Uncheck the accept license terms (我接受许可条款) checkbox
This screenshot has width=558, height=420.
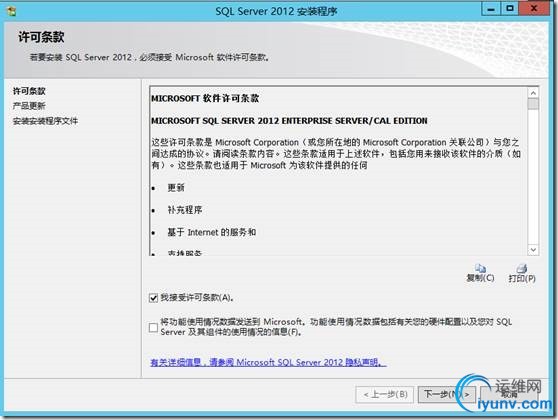pos(153,298)
